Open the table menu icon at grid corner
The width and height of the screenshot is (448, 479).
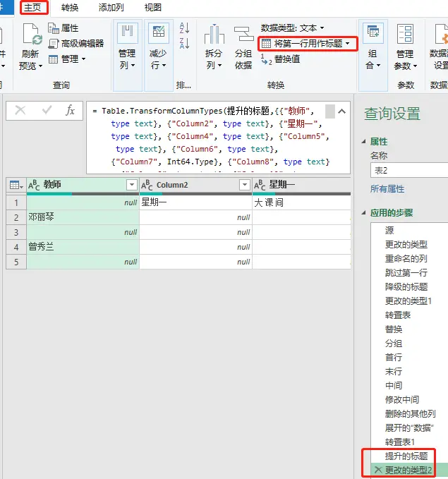pos(16,185)
